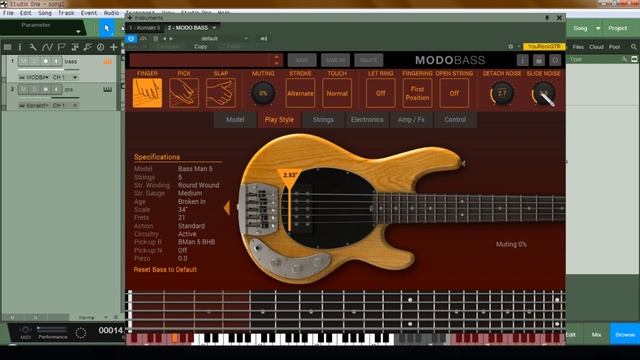Select the Slap playing style icon
Screen dimensions: 640x360
click(x=221, y=93)
